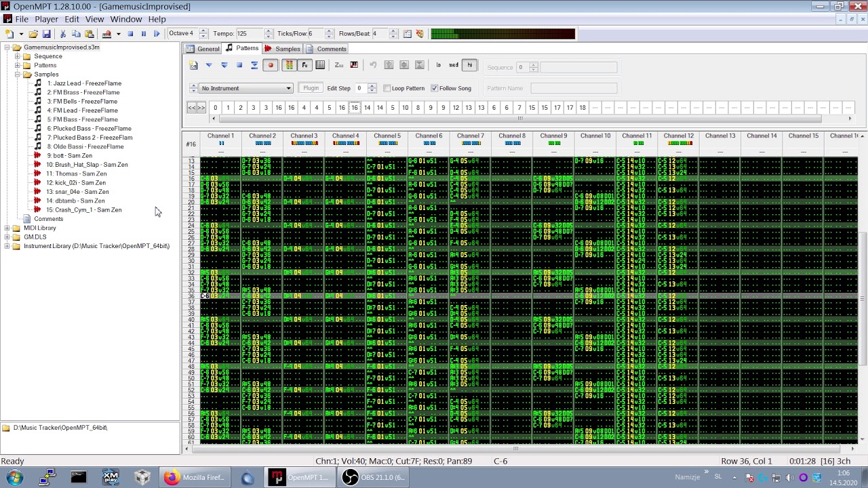
Task: Expand the GM.DLS node
Action: pyautogui.click(x=7, y=237)
